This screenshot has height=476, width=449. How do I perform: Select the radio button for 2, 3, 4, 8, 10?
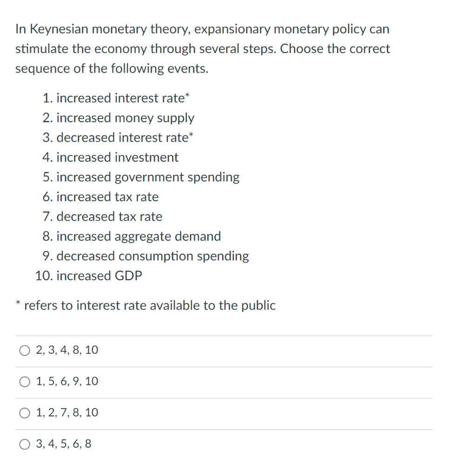pyautogui.click(x=25, y=350)
